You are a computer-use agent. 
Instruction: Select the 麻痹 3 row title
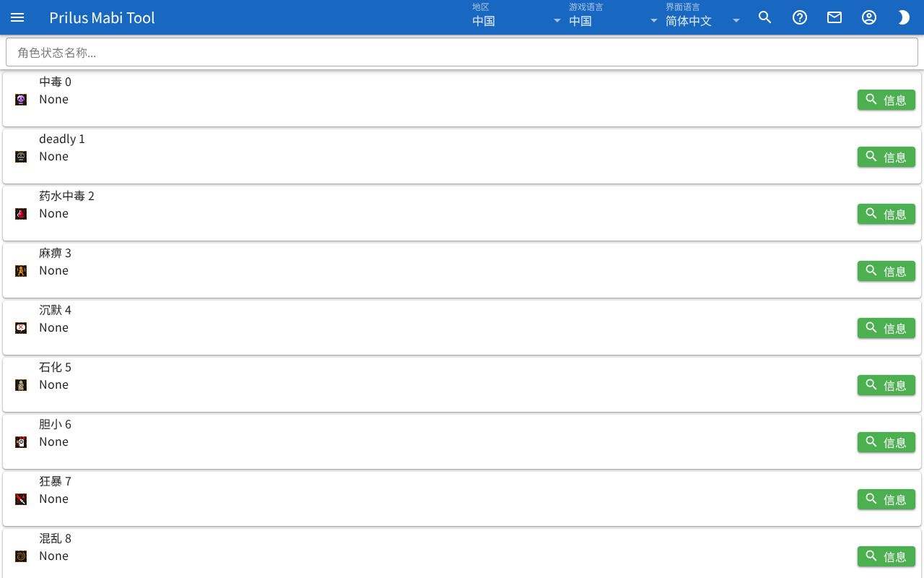[55, 253]
